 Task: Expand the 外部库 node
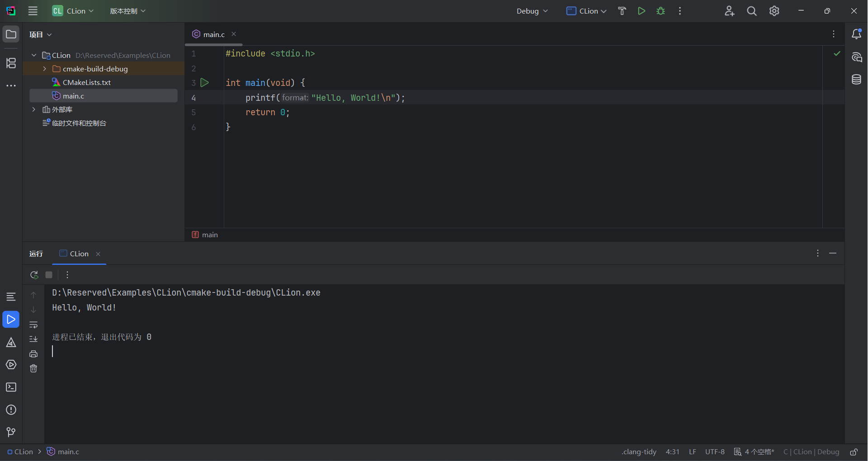pyautogui.click(x=34, y=109)
